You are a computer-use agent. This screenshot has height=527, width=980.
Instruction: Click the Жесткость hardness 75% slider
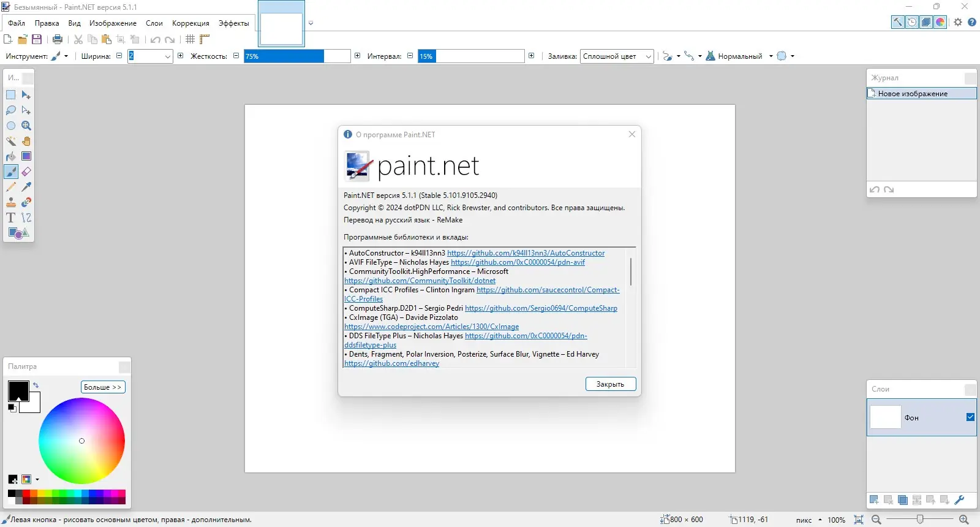(x=297, y=56)
